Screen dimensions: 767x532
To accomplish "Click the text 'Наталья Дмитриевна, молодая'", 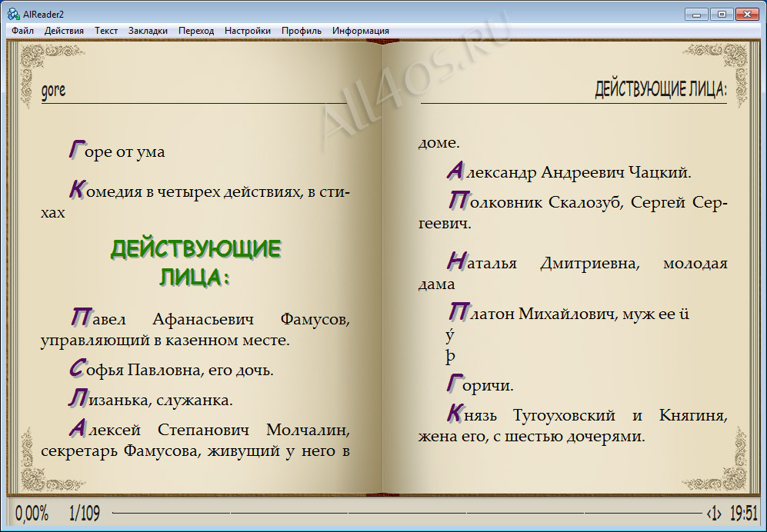I will [x=588, y=263].
